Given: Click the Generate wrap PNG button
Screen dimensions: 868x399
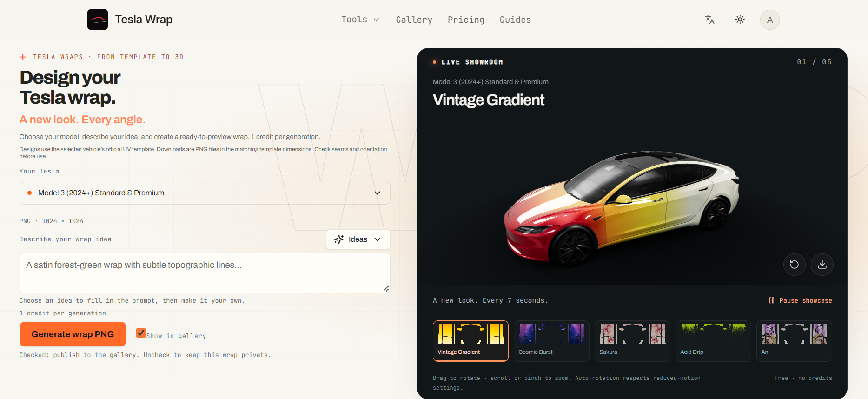Looking at the screenshot, I should (x=73, y=334).
